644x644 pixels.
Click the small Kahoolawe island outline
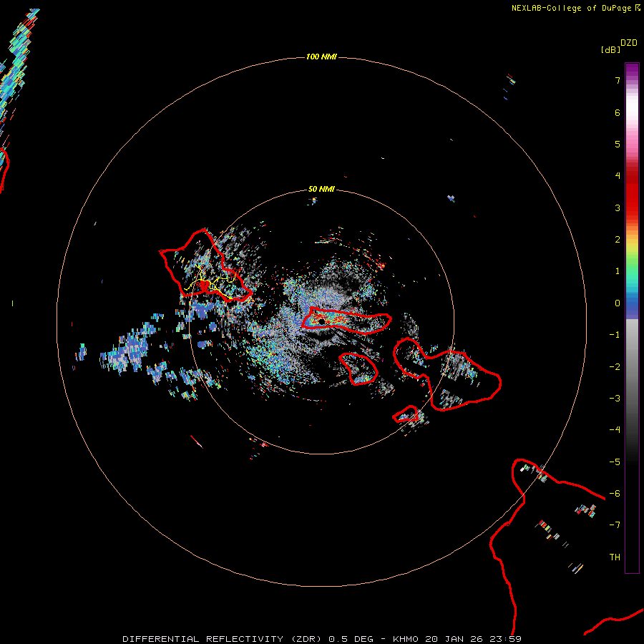coord(406,414)
